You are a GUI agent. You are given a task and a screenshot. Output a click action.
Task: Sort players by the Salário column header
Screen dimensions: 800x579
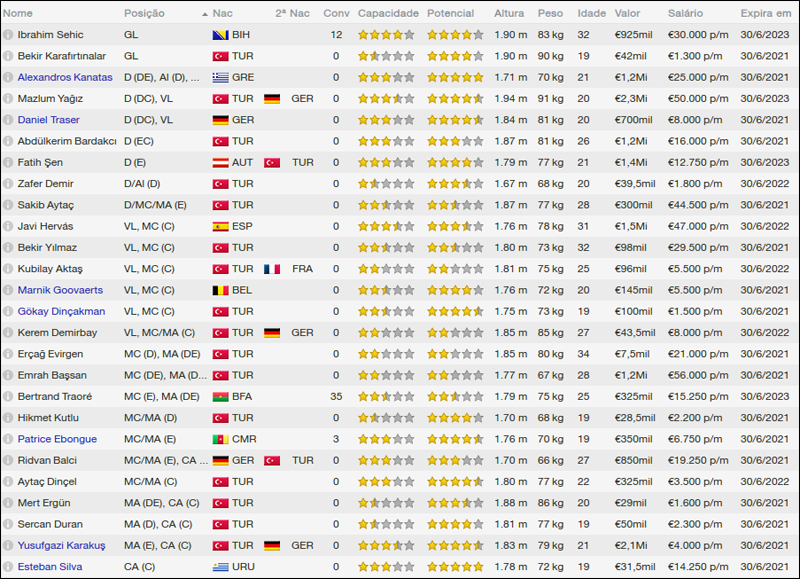coord(684,14)
